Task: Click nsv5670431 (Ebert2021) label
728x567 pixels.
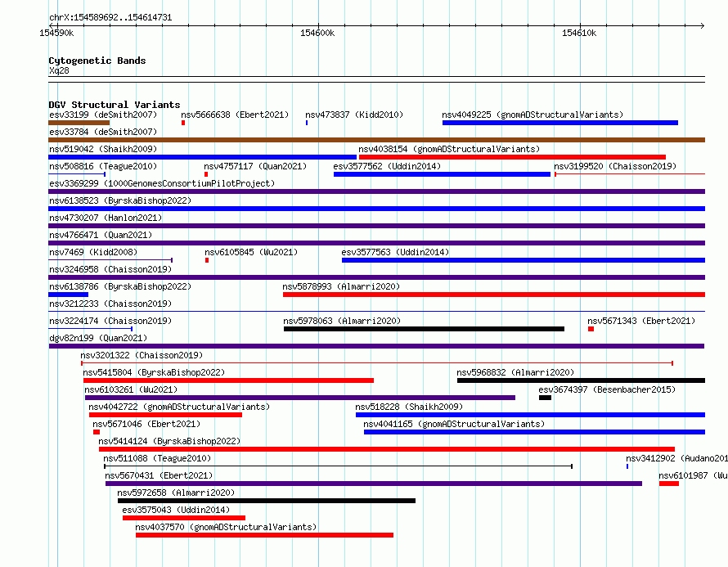Action: (159, 475)
